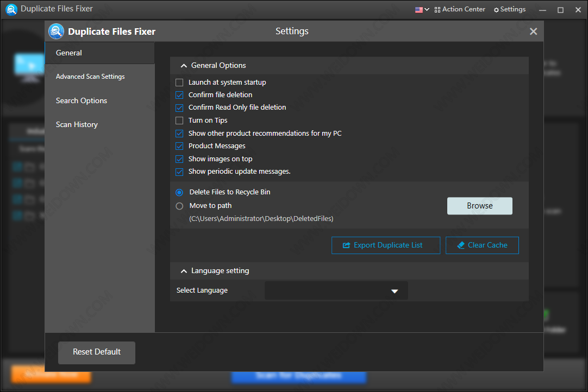Click blurred Scan for Duplicates button behind dialog

click(298, 377)
